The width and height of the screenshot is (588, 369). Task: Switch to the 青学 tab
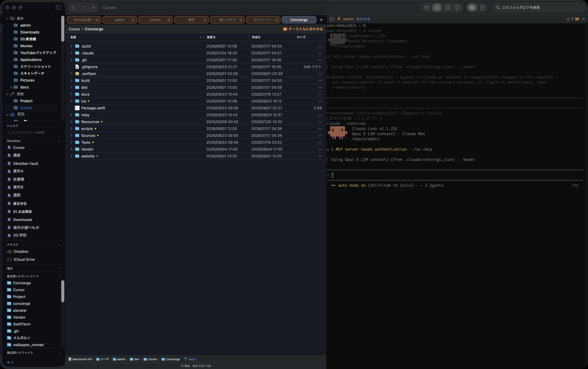pyautogui.click(x=191, y=20)
